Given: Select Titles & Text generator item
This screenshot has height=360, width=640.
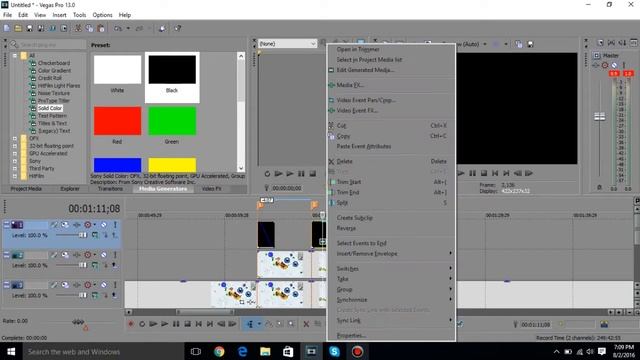Looking at the screenshot, I should click(x=52, y=123).
